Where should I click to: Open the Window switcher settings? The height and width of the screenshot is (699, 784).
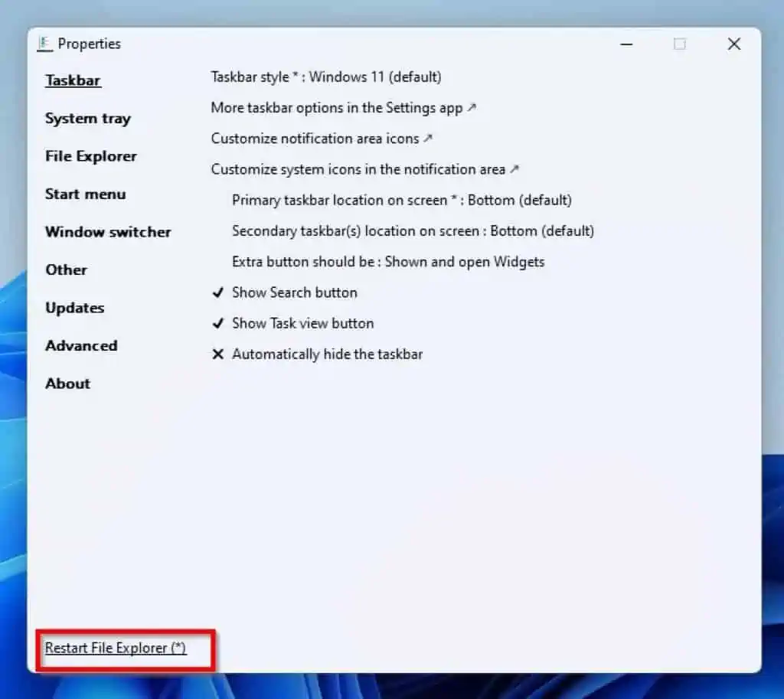pos(108,232)
